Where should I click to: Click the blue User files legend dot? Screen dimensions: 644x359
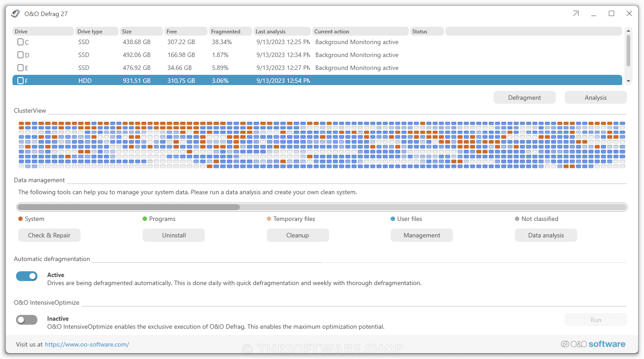(393, 219)
